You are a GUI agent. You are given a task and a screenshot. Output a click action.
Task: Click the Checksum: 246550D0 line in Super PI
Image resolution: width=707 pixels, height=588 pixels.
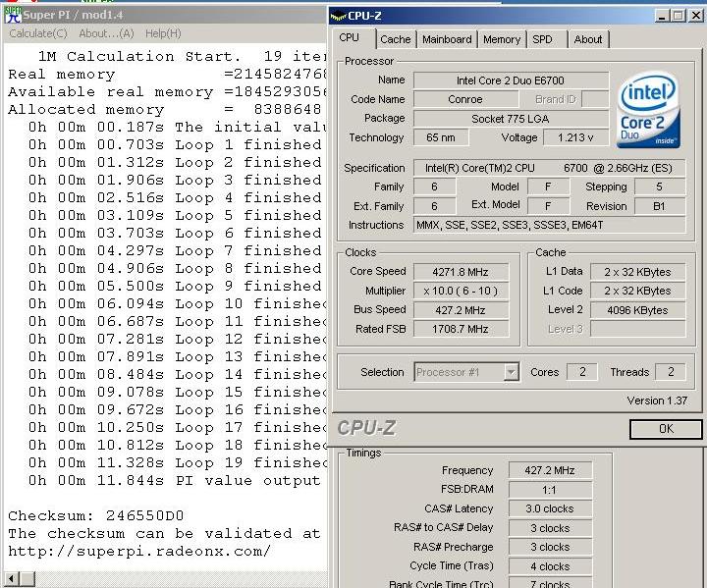point(96,516)
